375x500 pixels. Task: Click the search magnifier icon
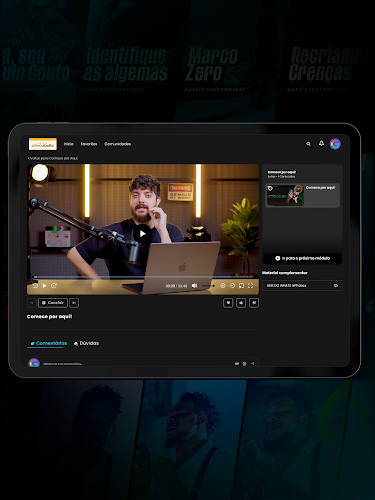[308, 144]
